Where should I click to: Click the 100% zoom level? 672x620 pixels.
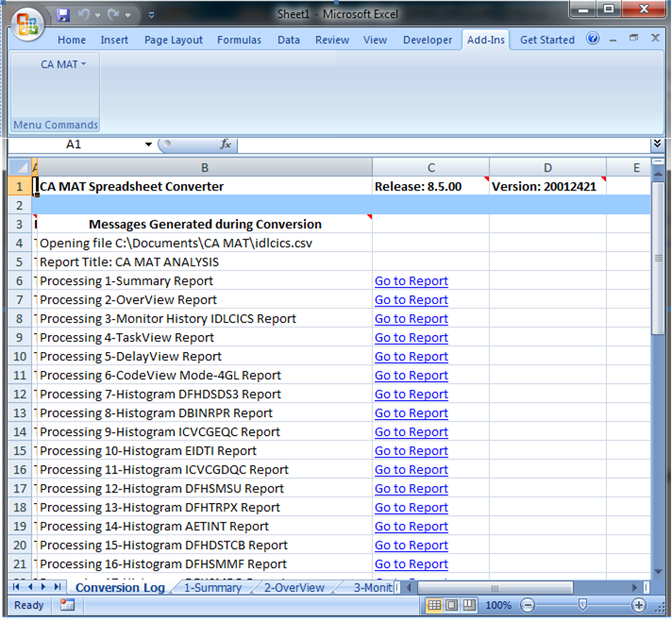(x=498, y=605)
